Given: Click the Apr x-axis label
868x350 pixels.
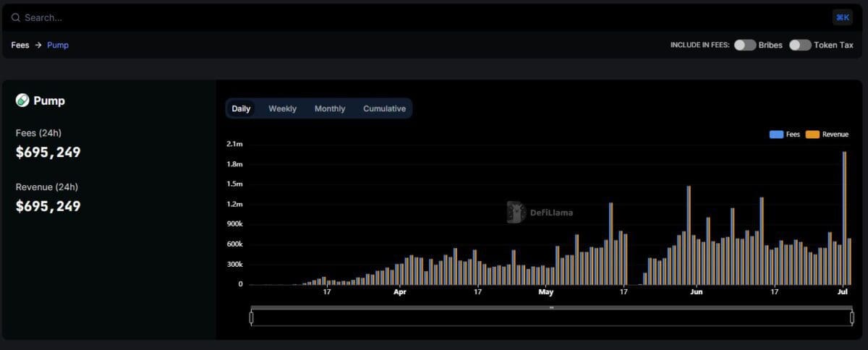Looking at the screenshot, I should point(400,292).
